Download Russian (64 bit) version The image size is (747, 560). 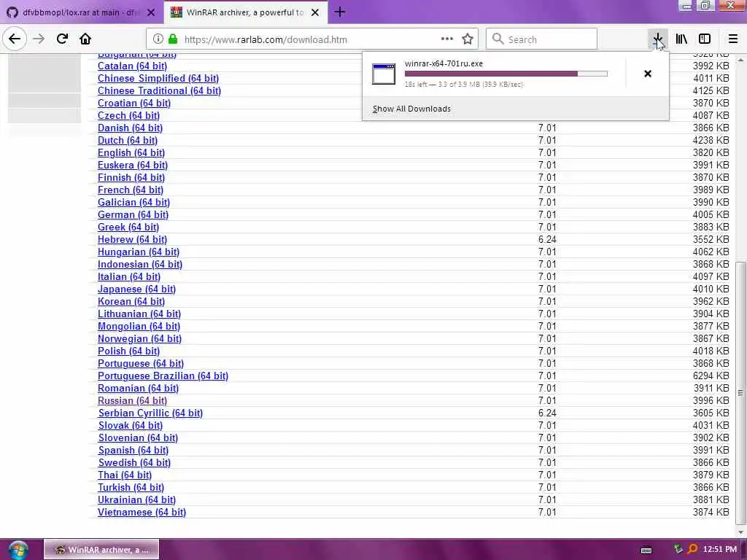pyautogui.click(x=132, y=400)
